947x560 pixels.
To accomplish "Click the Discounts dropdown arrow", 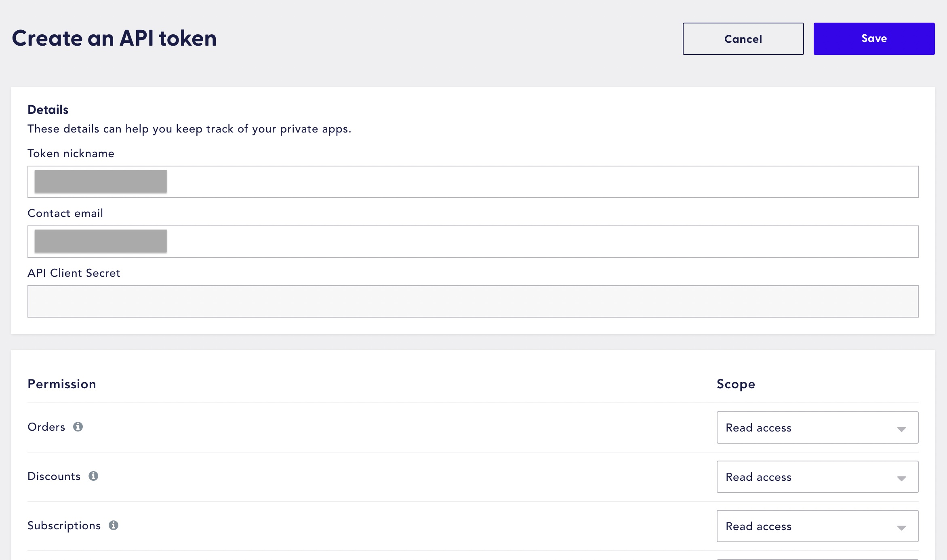I will click(901, 478).
